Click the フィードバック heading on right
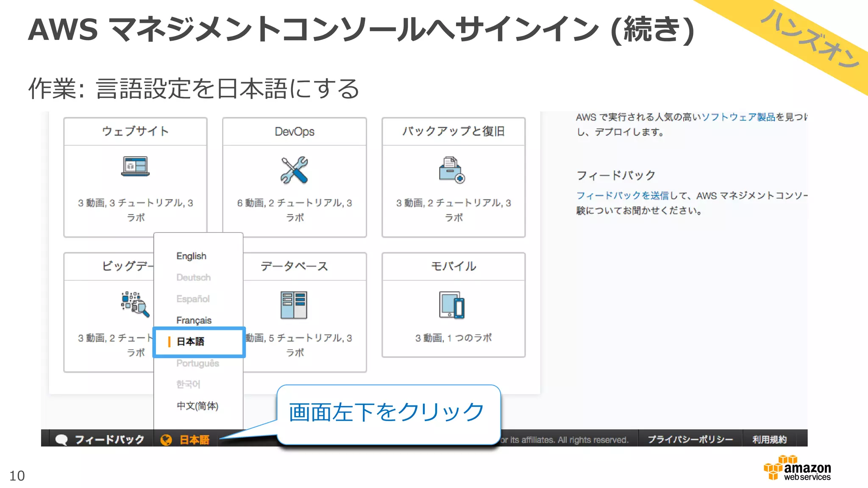 (x=616, y=175)
